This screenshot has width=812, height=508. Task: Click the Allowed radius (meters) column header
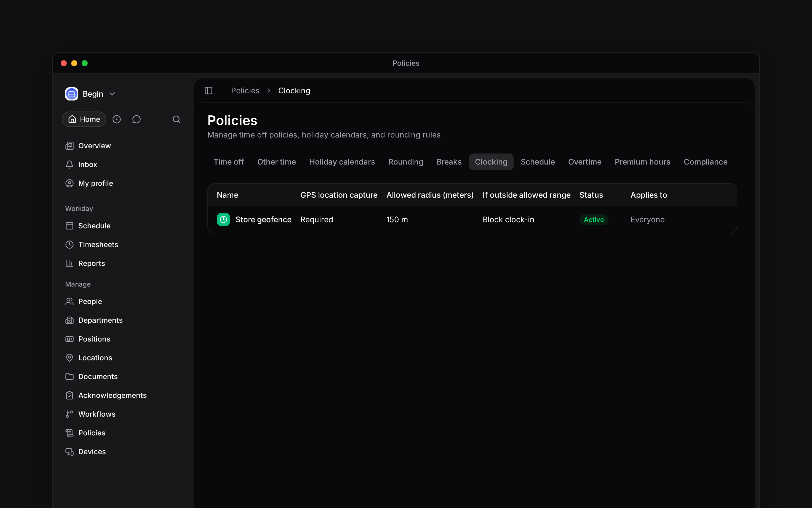point(430,195)
